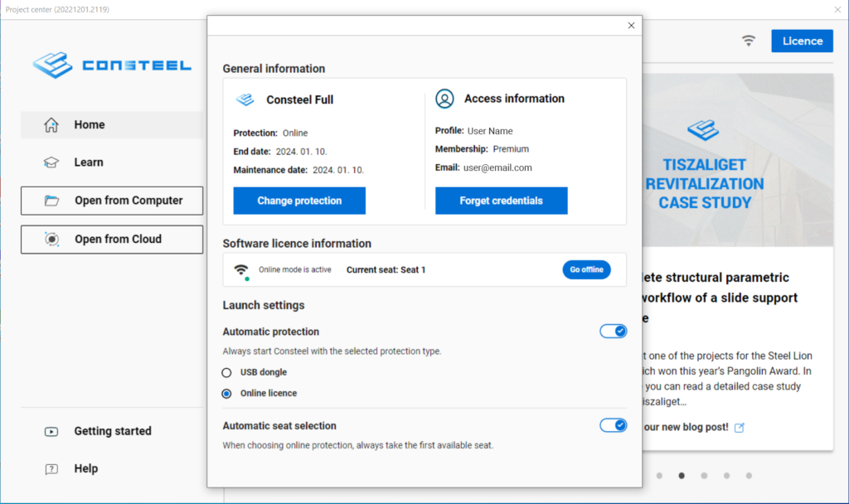Click the external link icon by blog post

[740, 428]
